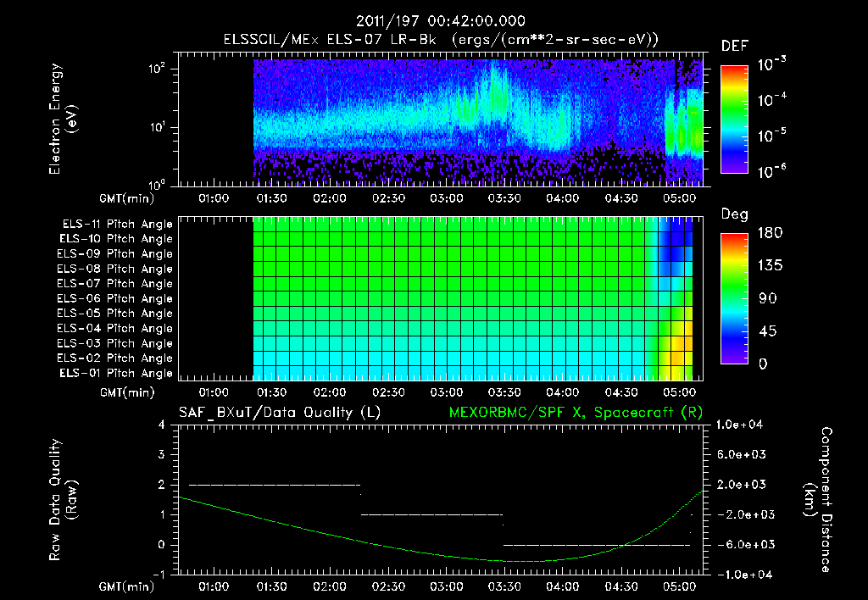
Task: Click the Deg legend heading
Action: [735, 214]
